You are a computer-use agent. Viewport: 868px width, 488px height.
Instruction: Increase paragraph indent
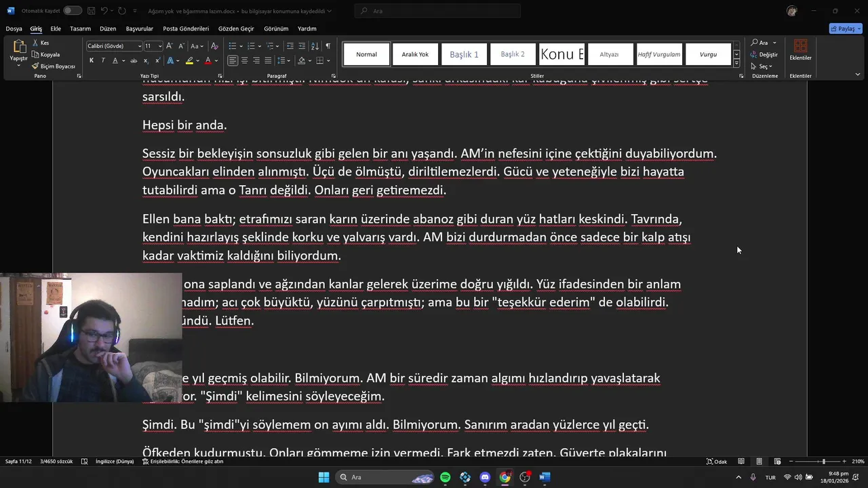[x=302, y=46]
